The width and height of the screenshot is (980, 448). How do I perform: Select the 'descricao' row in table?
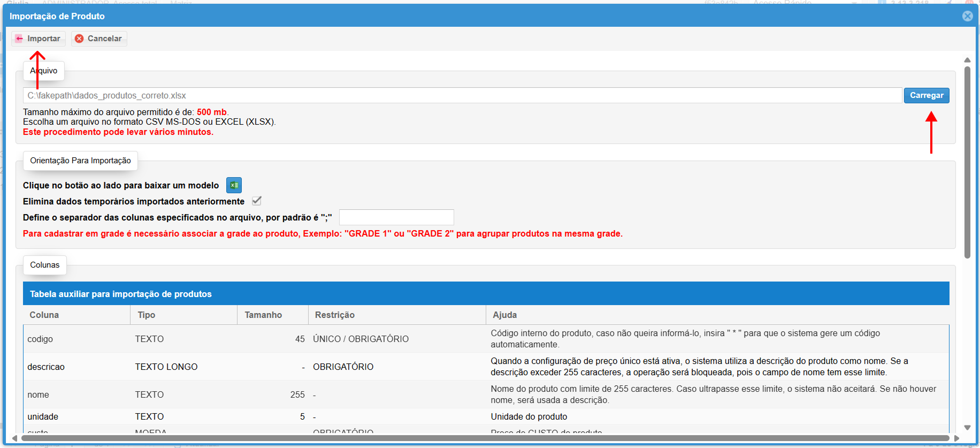(x=46, y=367)
